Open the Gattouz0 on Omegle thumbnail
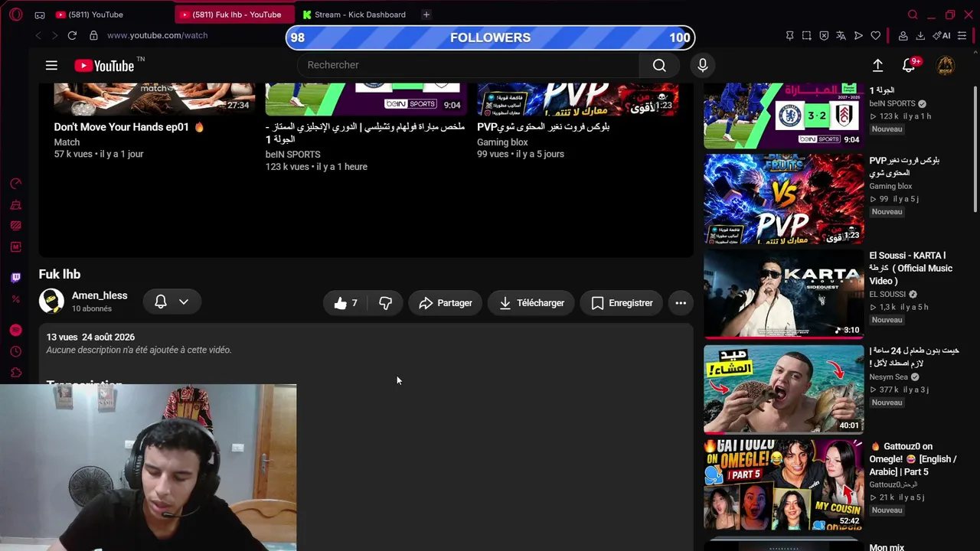Viewport: 980px width, 551px height. tap(783, 484)
